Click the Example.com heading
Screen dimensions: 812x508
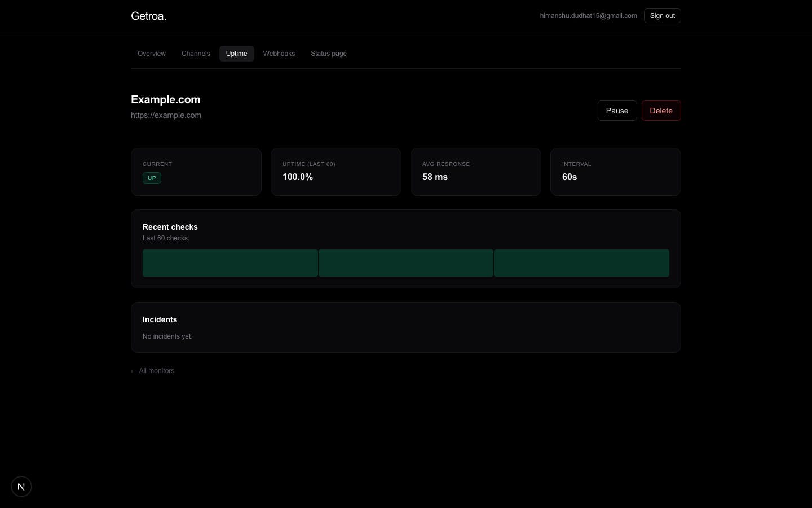coord(166,99)
